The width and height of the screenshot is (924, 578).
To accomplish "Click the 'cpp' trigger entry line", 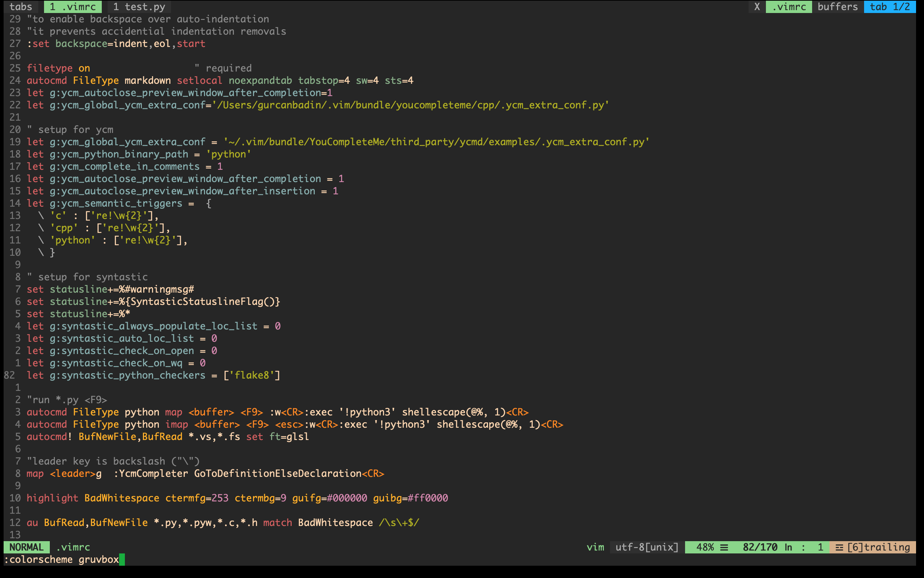I will [104, 228].
